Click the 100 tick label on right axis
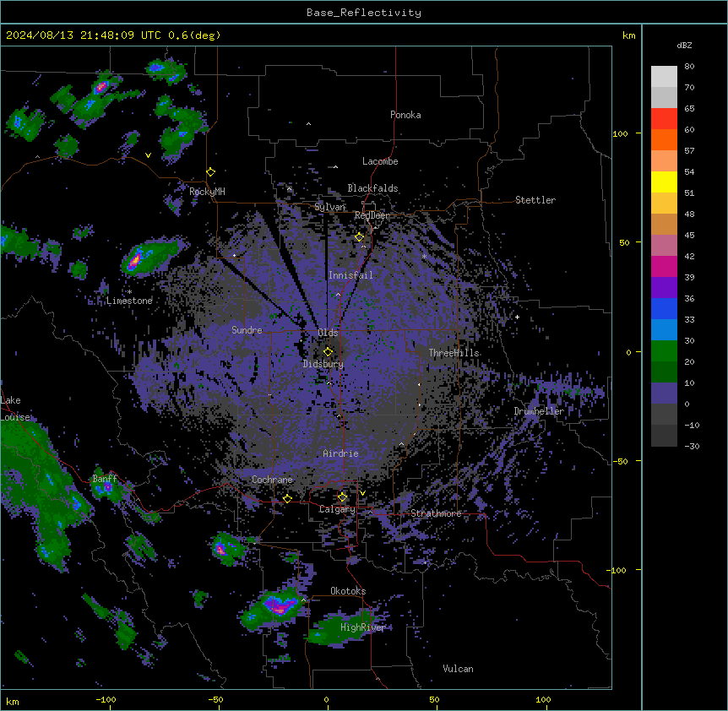The width and height of the screenshot is (728, 711). [620, 133]
